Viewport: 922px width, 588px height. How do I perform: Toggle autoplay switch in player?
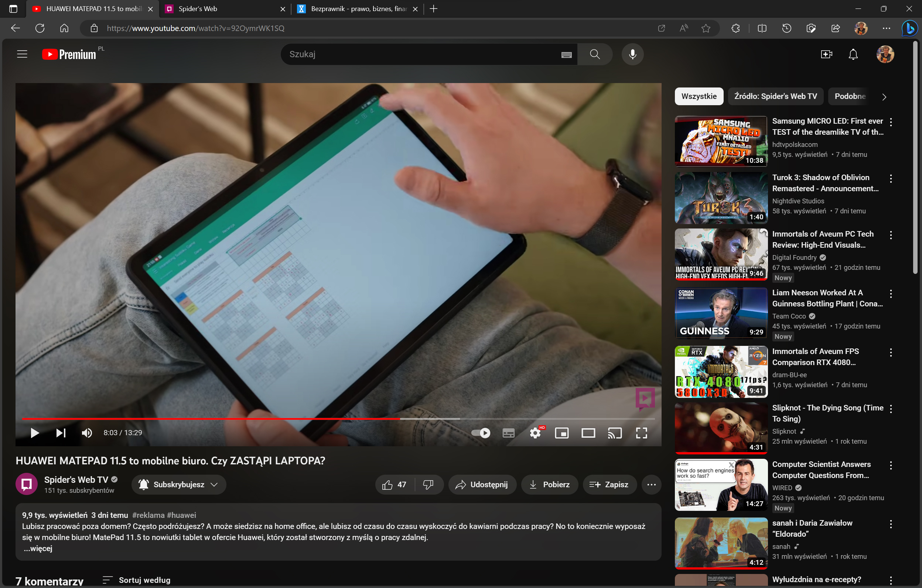pos(481,433)
